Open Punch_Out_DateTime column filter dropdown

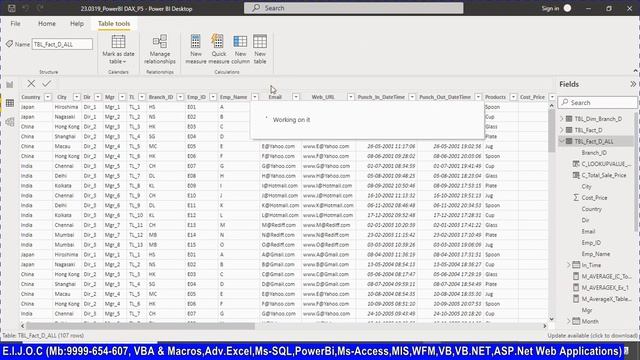(478, 97)
